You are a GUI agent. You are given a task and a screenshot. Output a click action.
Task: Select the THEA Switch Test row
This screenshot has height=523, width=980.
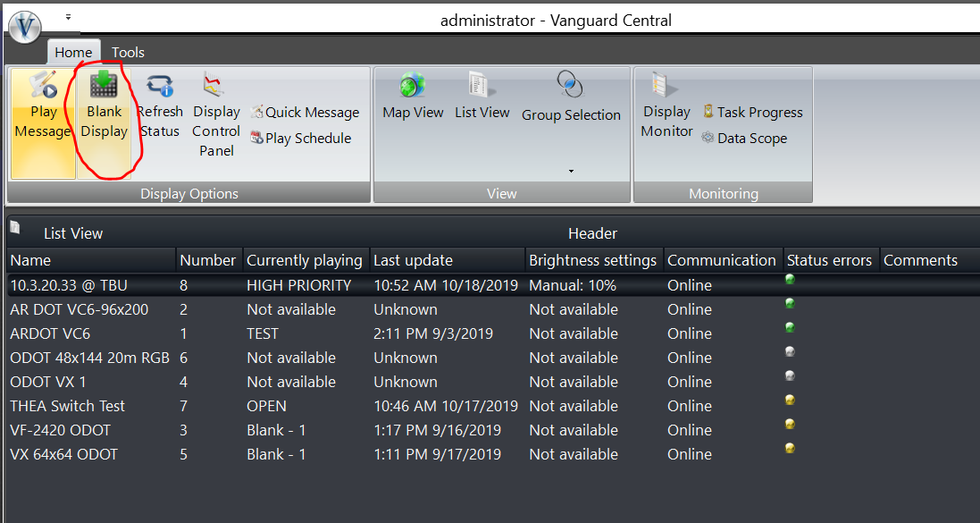point(68,406)
